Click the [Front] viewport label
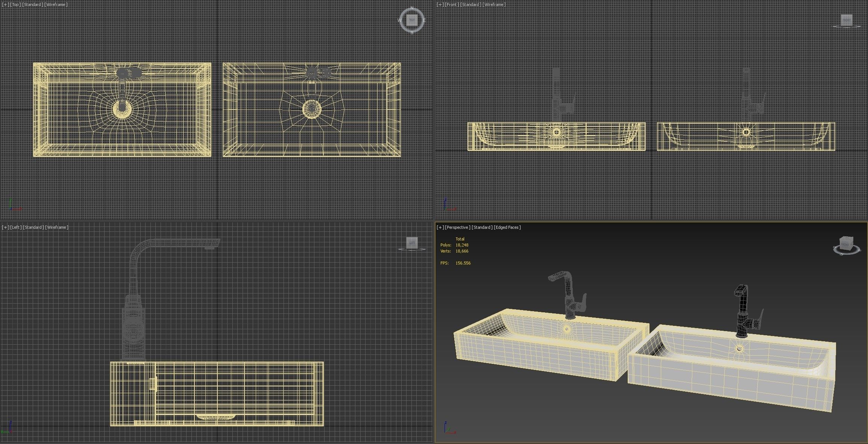 pyautogui.click(x=452, y=5)
